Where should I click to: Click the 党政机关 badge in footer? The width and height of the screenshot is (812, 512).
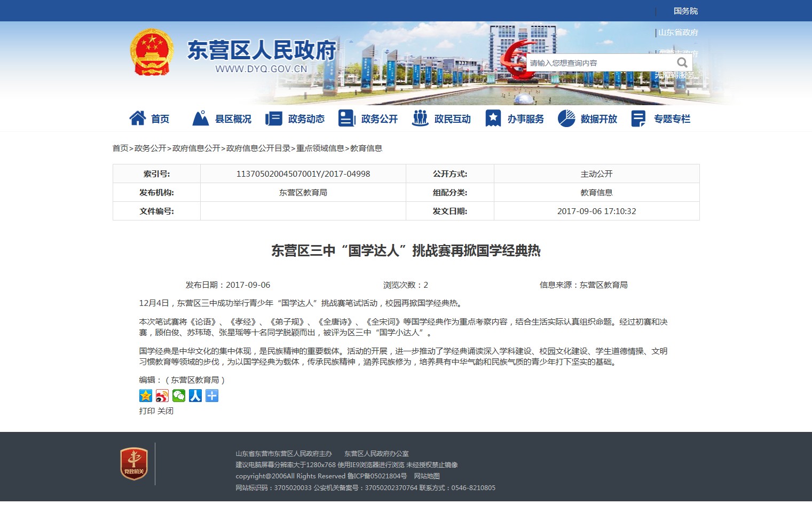134,463
